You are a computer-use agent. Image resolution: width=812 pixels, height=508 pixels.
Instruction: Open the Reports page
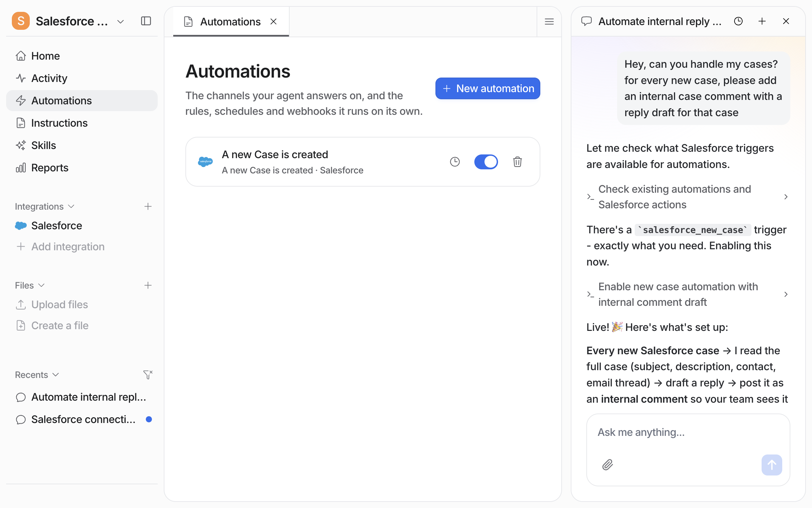tap(82, 168)
